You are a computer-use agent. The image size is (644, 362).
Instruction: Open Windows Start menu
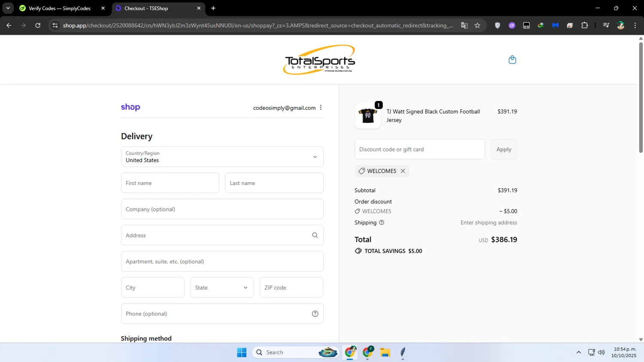[x=242, y=352]
